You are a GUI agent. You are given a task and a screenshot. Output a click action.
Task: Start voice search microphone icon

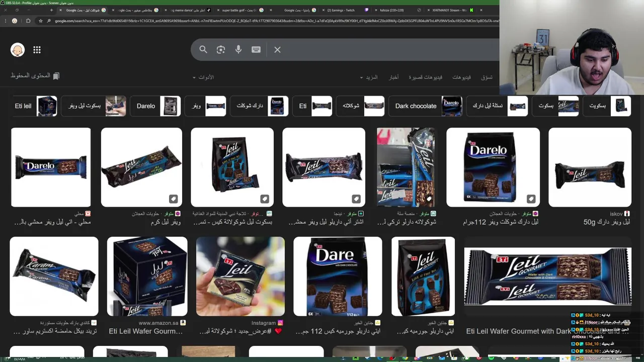coord(238,50)
